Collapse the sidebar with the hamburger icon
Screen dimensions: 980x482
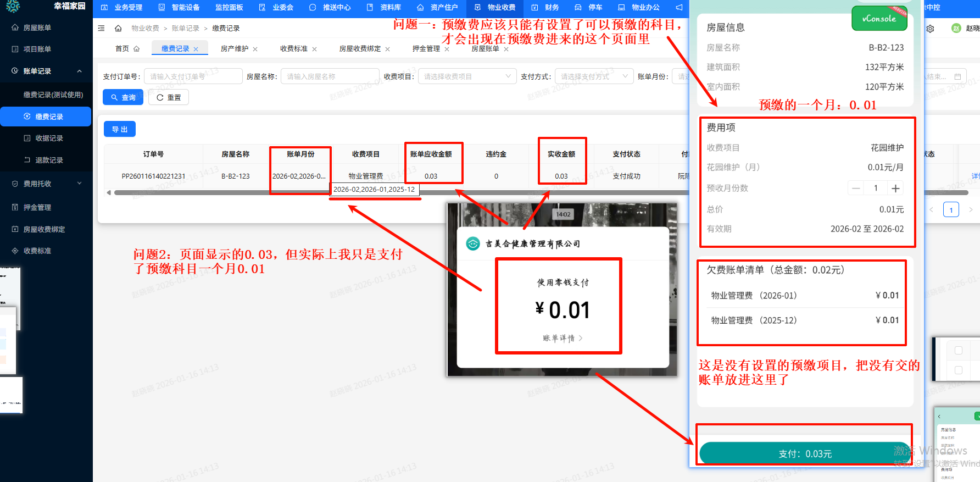coord(101,28)
